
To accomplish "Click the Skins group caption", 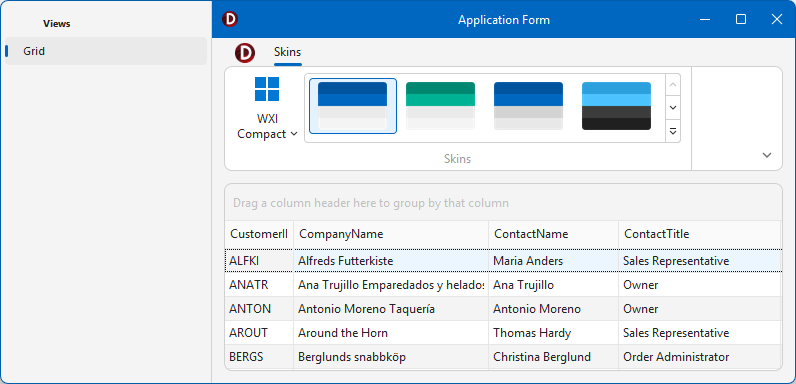I will pos(457,159).
